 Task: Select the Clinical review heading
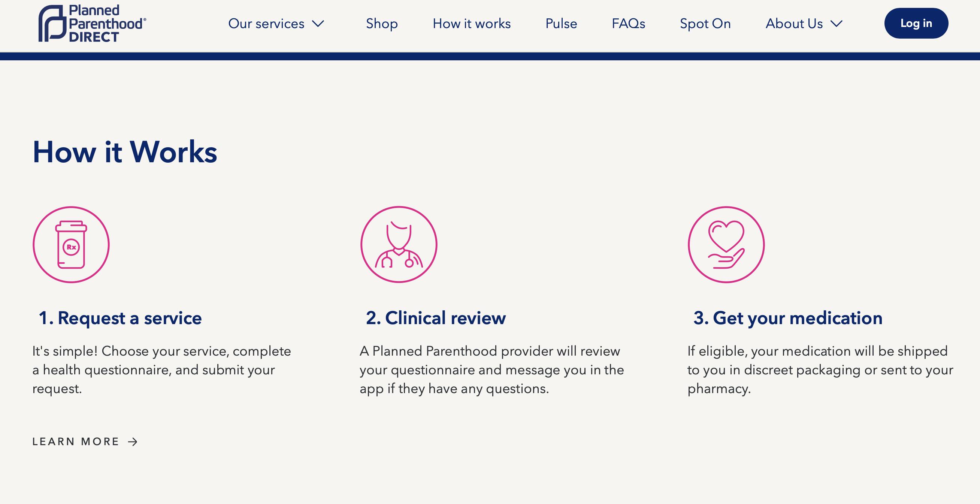(x=436, y=318)
